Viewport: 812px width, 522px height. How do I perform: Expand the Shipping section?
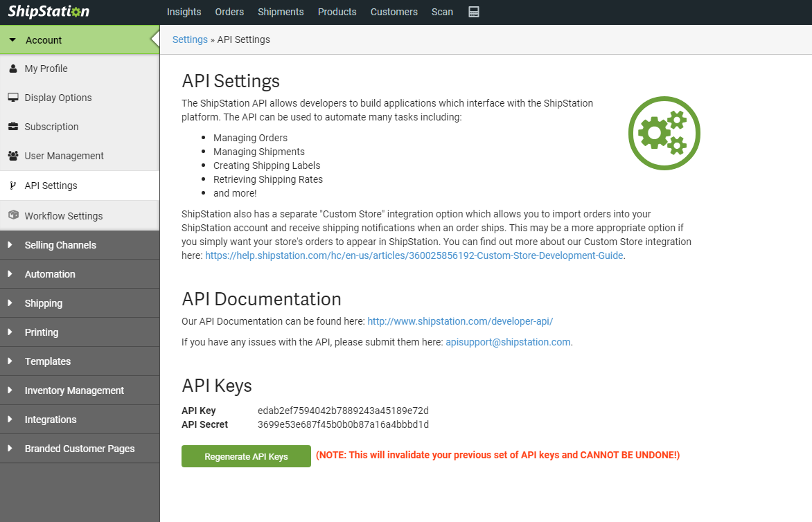80,303
